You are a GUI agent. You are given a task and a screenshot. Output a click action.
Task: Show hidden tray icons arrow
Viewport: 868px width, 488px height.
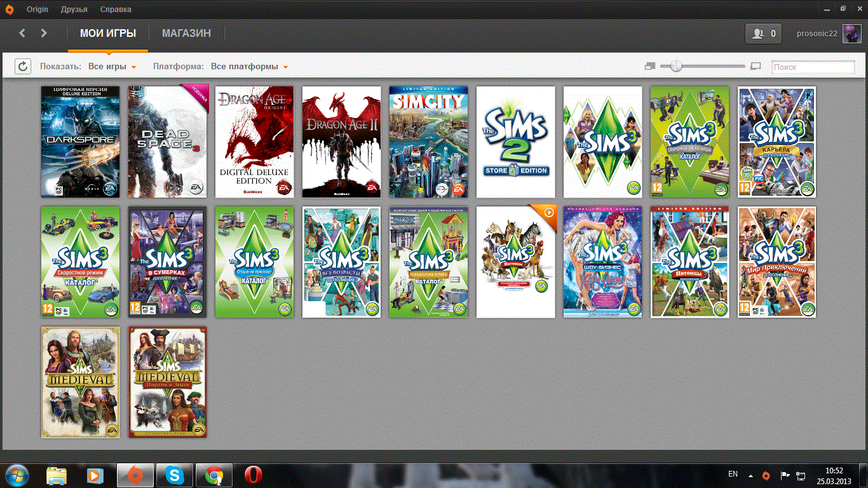tap(751, 475)
